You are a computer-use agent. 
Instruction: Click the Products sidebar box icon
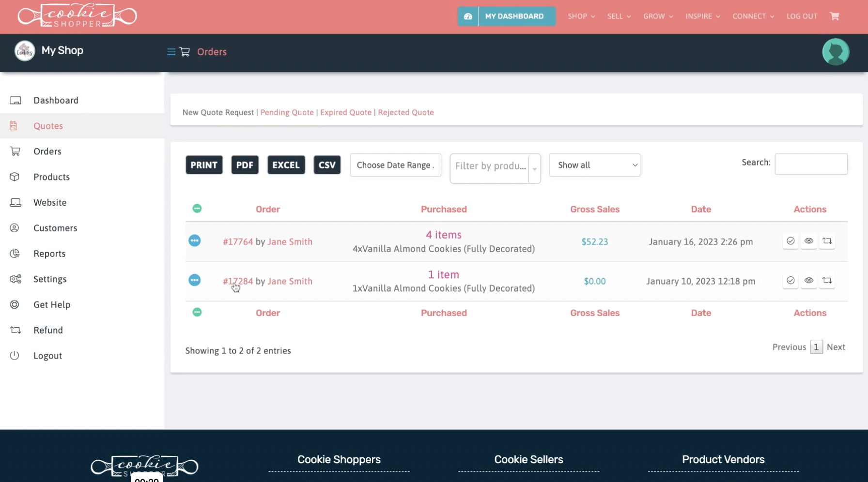click(15, 177)
